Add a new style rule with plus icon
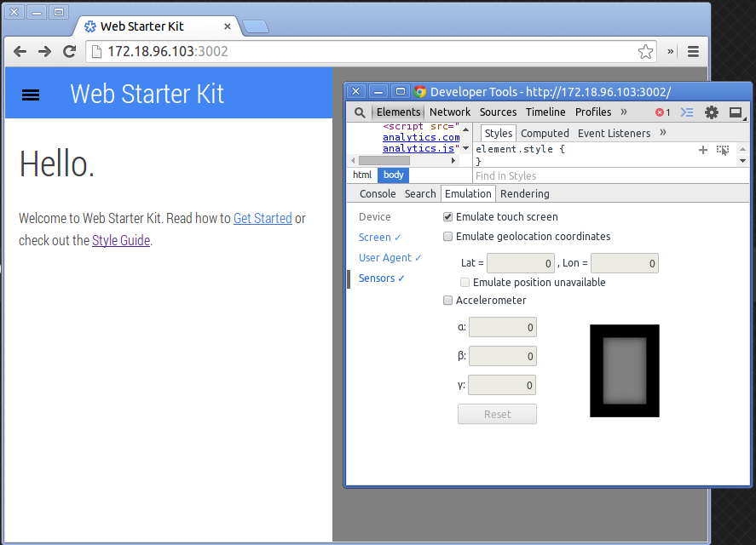 [x=703, y=150]
